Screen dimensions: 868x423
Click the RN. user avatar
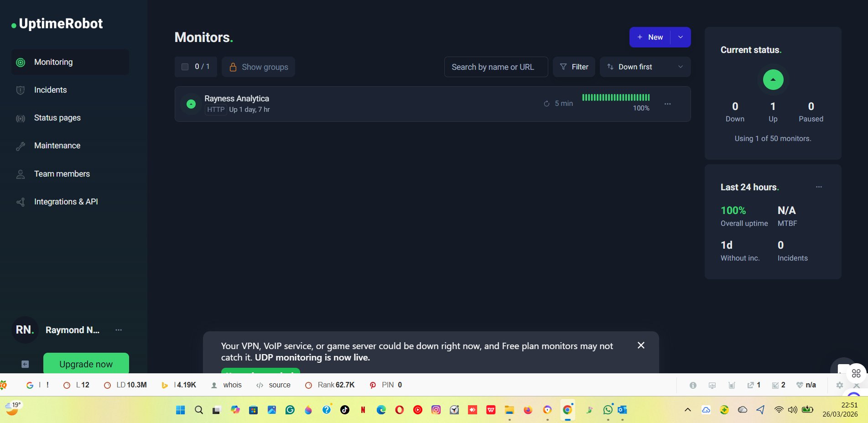pos(25,330)
